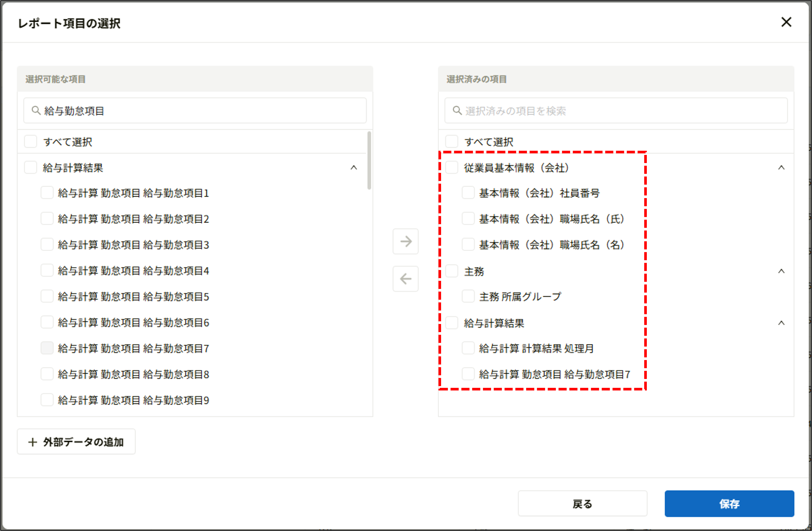The width and height of the screenshot is (812, 531).
Task: Select 主務 所属グループ checkbox
Action: pyautogui.click(x=468, y=296)
